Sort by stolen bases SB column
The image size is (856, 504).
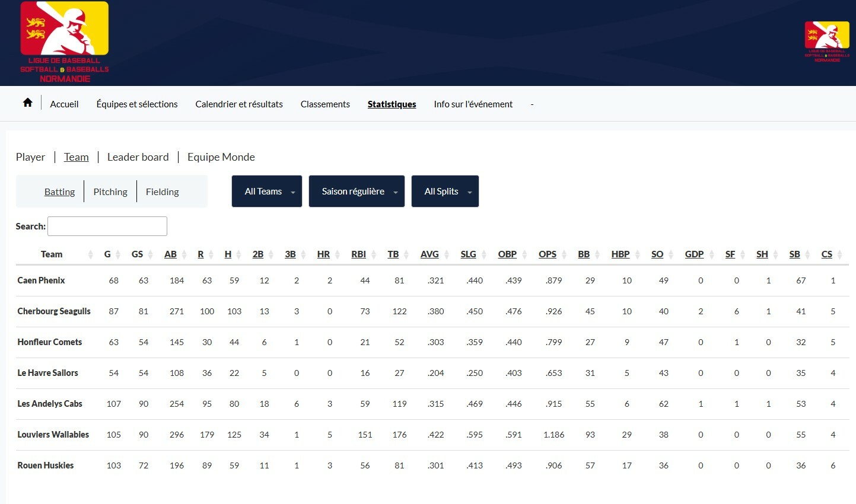[x=794, y=254]
